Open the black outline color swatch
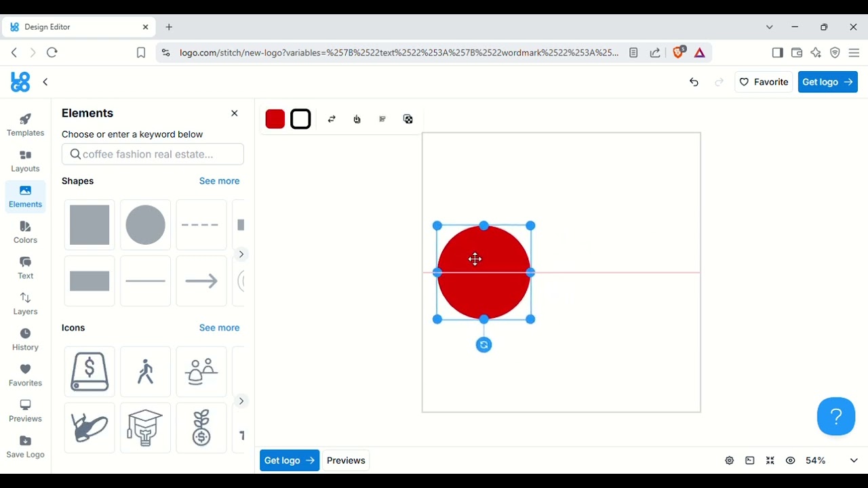Screen dimensions: 868x488 coord(300,119)
